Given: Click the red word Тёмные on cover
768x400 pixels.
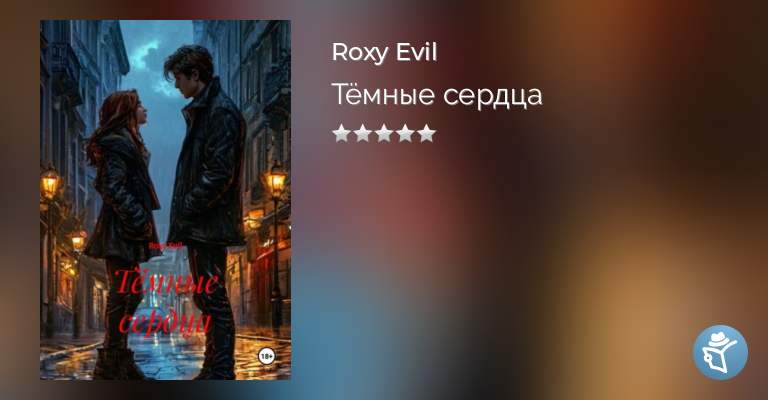Looking at the screenshot, I should pos(167,283).
